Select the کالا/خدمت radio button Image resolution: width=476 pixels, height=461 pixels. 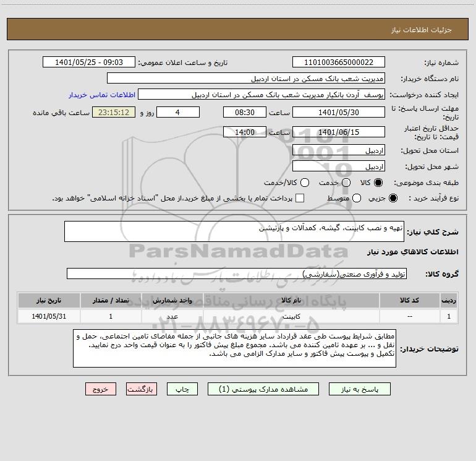(x=305, y=183)
